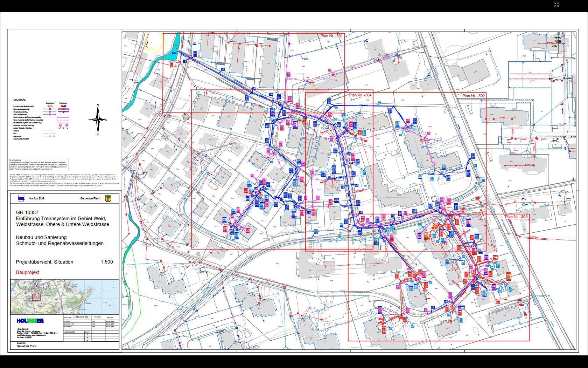The height and width of the screenshot is (368, 588).
Task: Click the exit fullscreen icon
Action: 556,5
